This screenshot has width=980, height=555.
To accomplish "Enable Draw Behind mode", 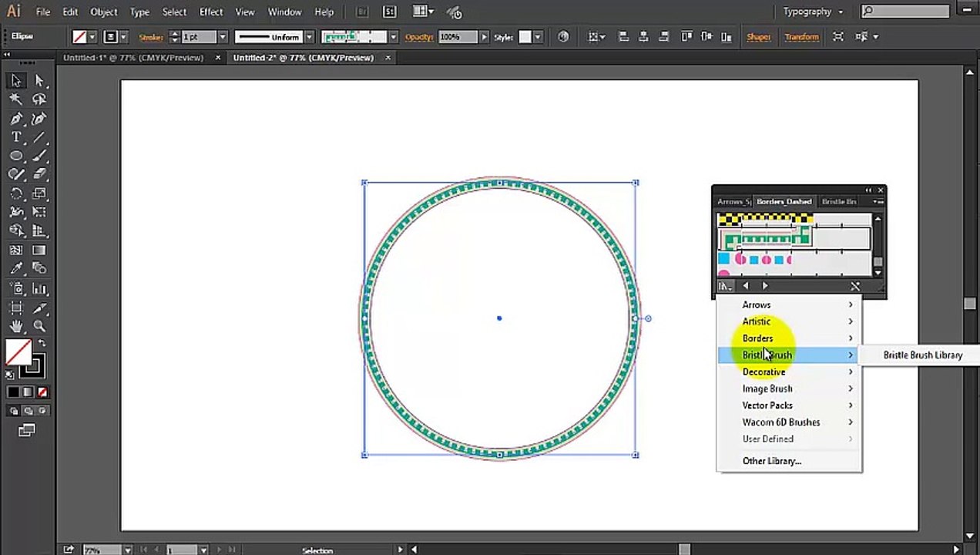I will tap(28, 412).
